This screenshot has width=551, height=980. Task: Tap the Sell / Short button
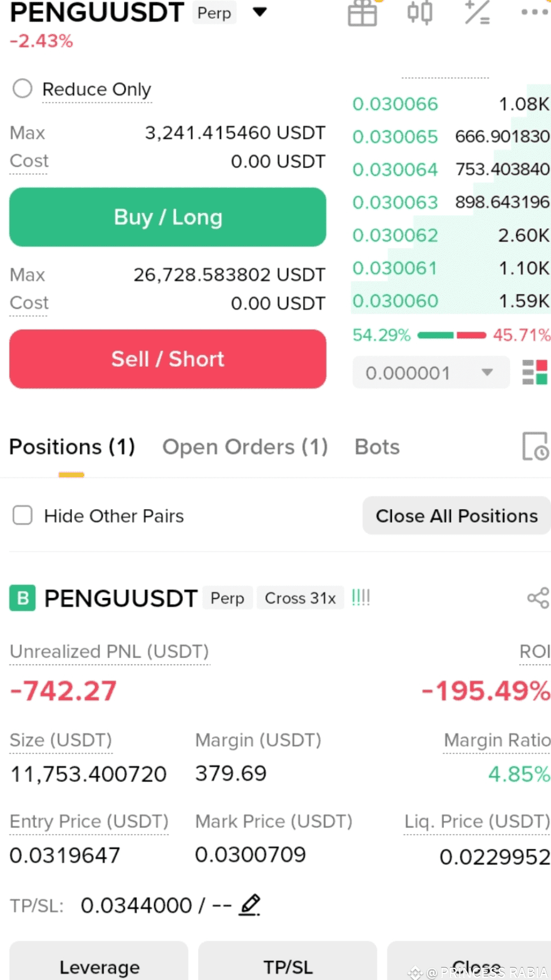(168, 359)
